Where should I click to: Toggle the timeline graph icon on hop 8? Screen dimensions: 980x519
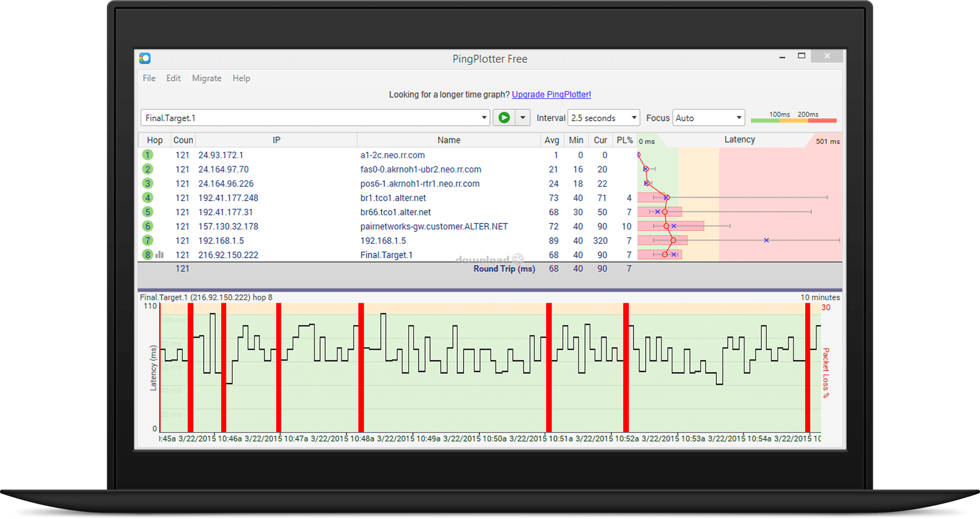click(x=160, y=255)
